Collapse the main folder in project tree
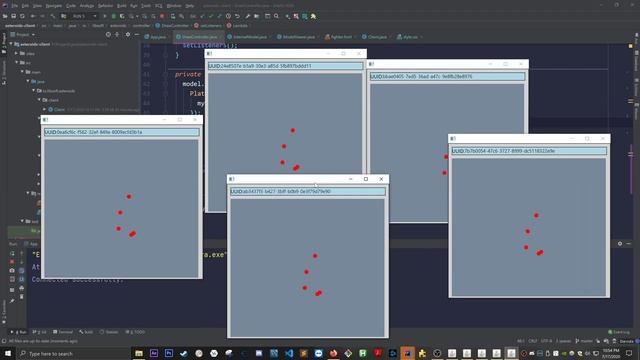 click(23, 72)
